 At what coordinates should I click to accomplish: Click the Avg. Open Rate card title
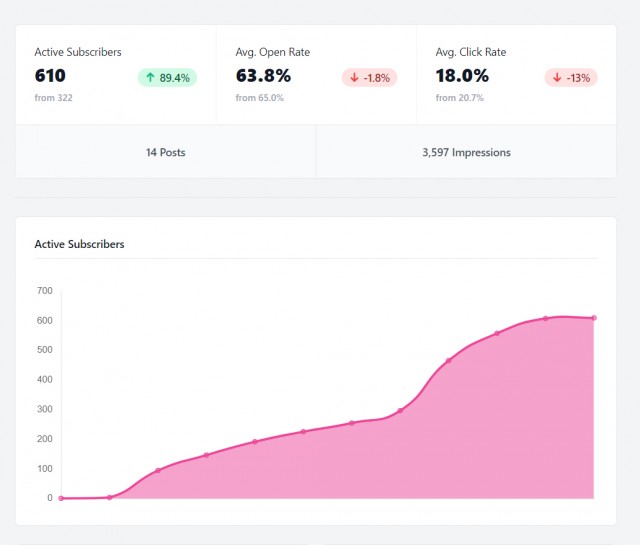tap(273, 52)
